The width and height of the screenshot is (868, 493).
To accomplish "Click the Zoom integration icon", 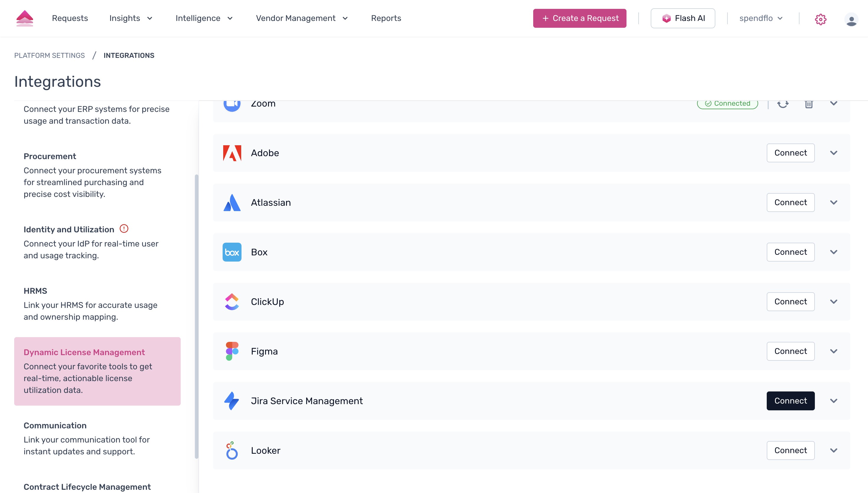I will 232,104.
